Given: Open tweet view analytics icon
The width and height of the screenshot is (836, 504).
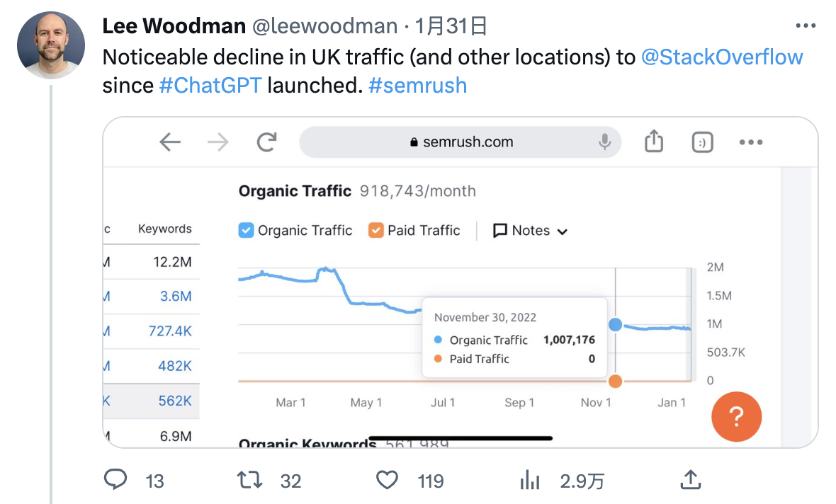Looking at the screenshot, I should [x=530, y=481].
